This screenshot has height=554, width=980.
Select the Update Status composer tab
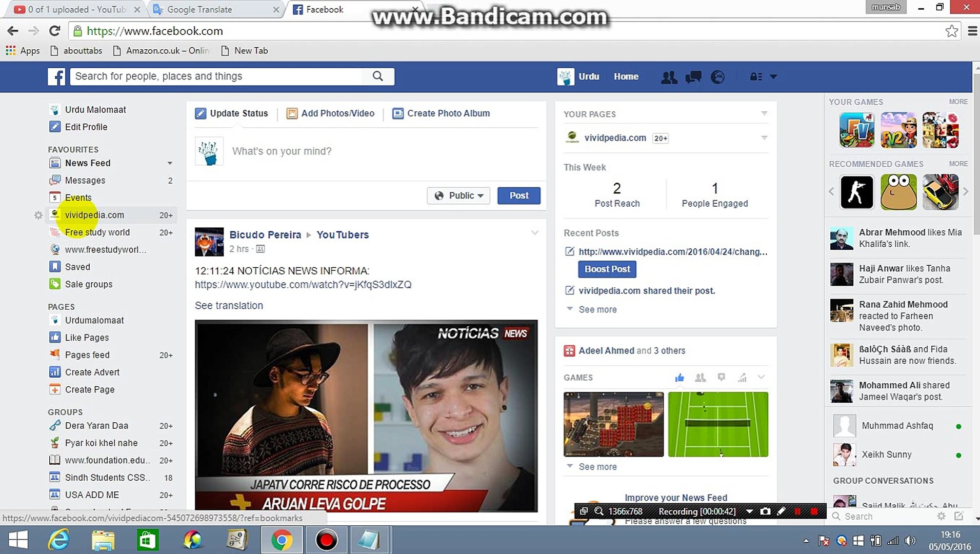tap(231, 113)
